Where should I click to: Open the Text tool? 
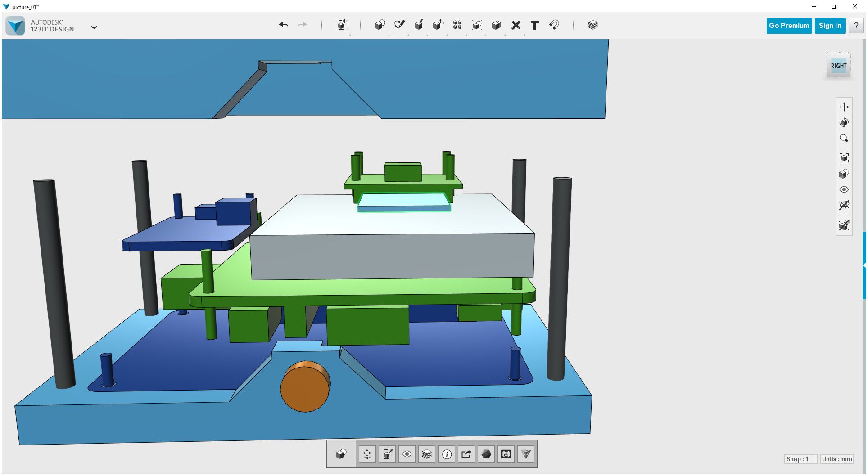point(535,25)
